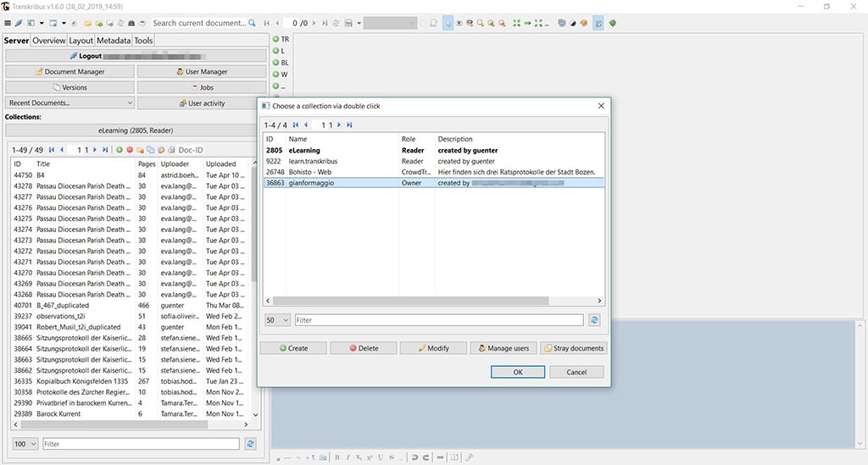Screen dimensions: 868x465
Task: Click the Manage users button
Action: (x=504, y=348)
